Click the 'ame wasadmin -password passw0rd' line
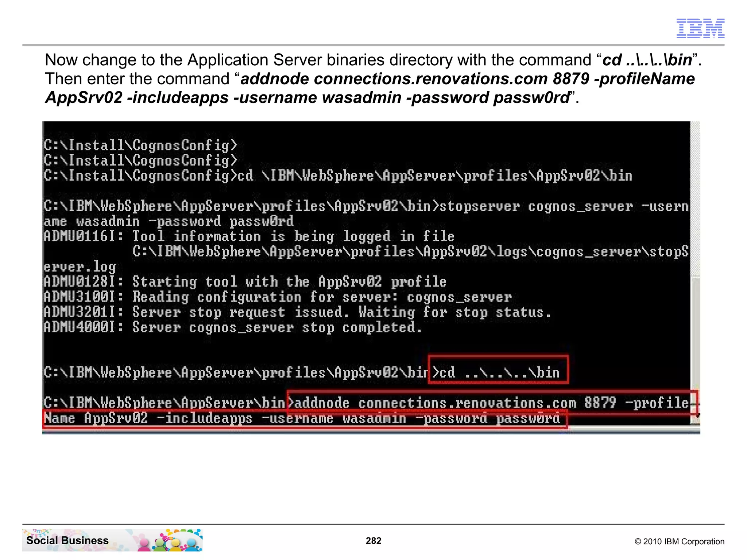This screenshot has height=560, width=747. click(169, 221)
